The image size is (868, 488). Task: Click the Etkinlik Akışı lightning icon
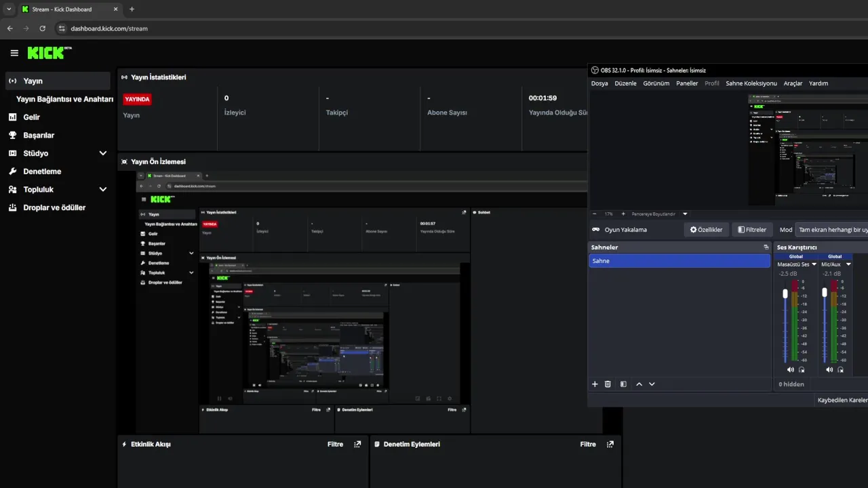124,444
